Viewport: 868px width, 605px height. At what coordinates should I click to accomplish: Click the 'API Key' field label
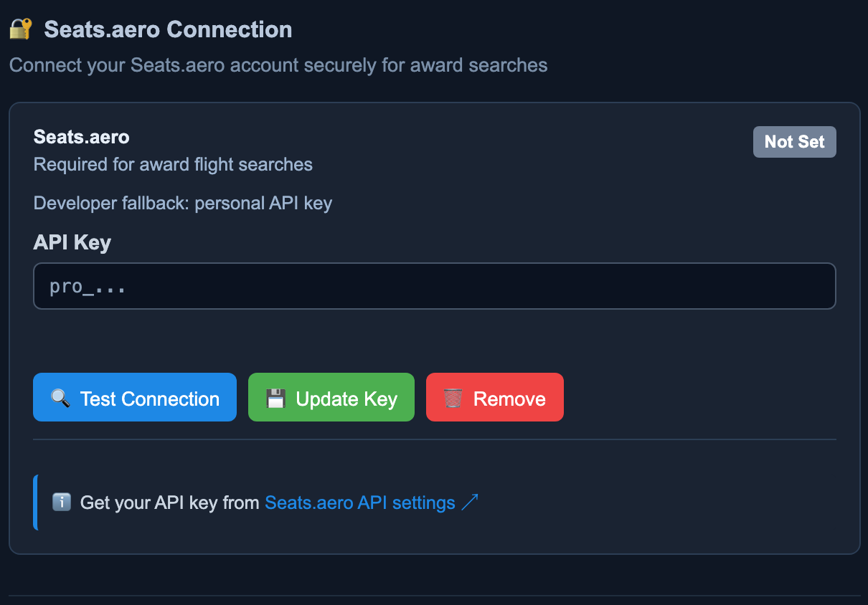pos(72,242)
